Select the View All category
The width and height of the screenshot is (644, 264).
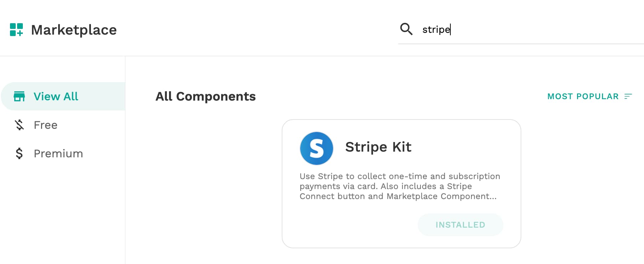pyautogui.click(x=63, y=96)
